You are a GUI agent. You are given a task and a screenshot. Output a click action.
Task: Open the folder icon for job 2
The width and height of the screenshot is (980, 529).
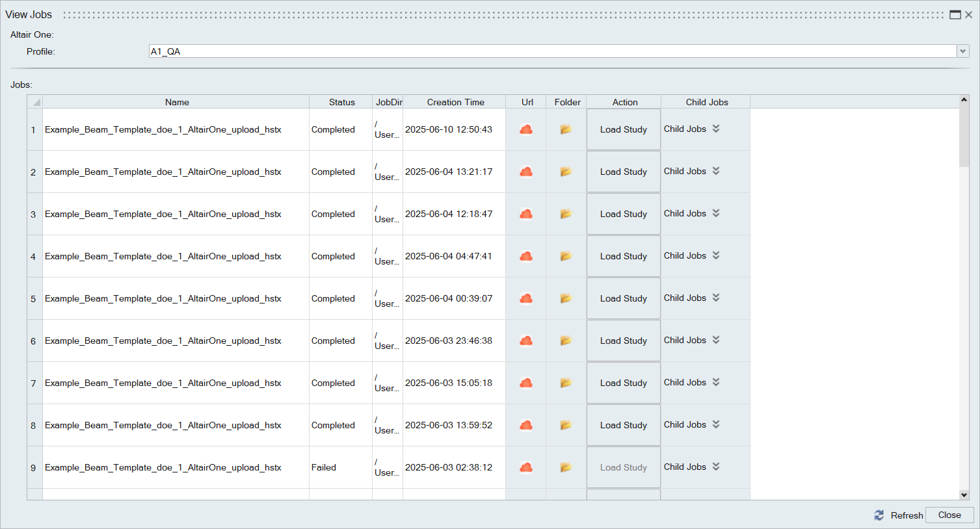pyautogui.click(x=566, y=172)
